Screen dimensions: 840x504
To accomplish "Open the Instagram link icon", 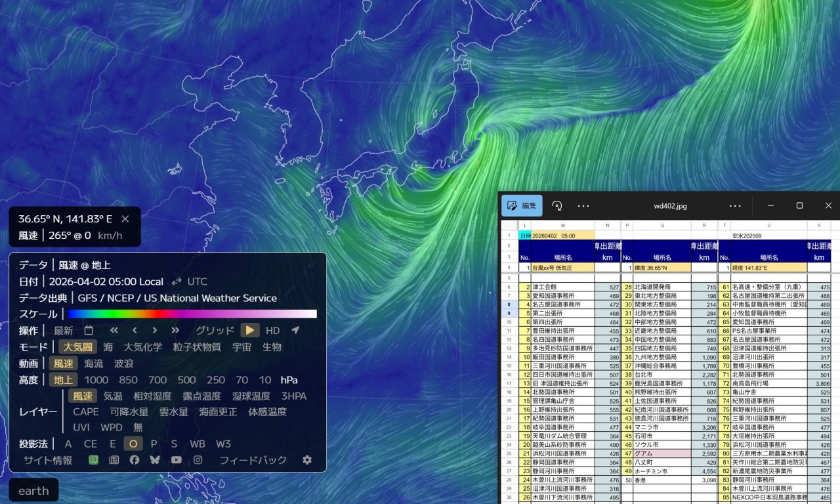I will 198,460.
